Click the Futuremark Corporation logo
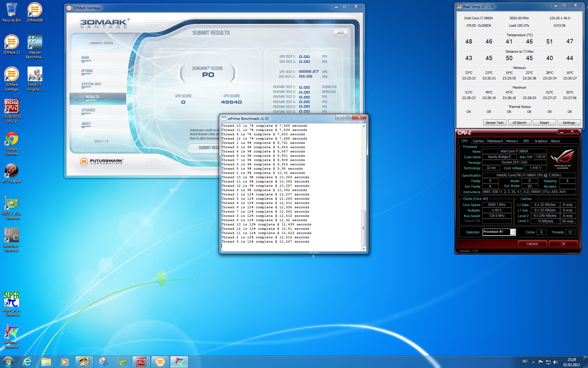 (101, 162)
